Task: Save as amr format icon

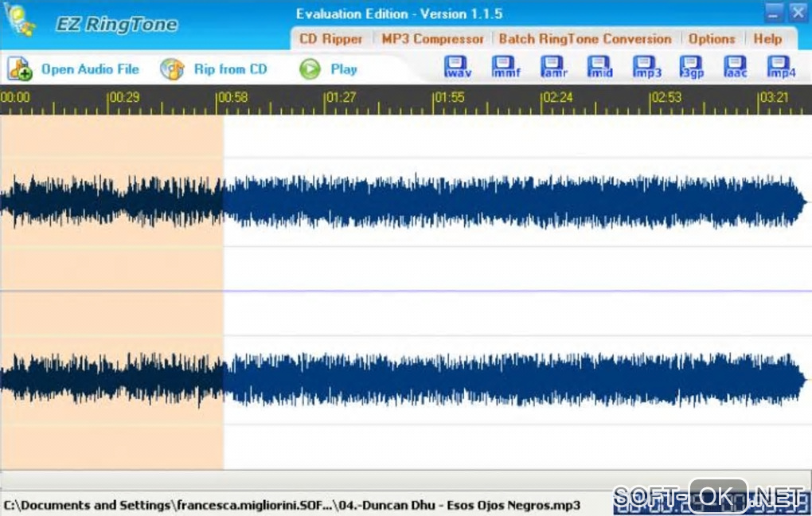Action: [x=553, y=68]
